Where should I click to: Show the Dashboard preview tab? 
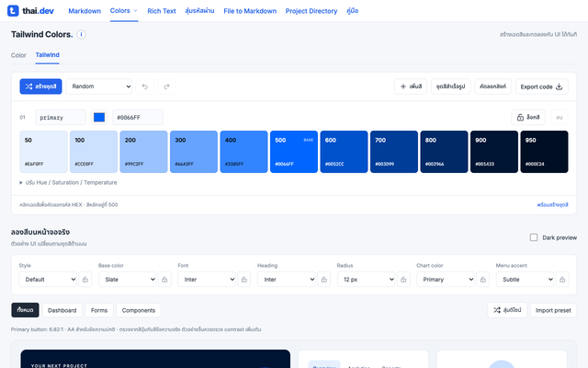tap(62, 310)
